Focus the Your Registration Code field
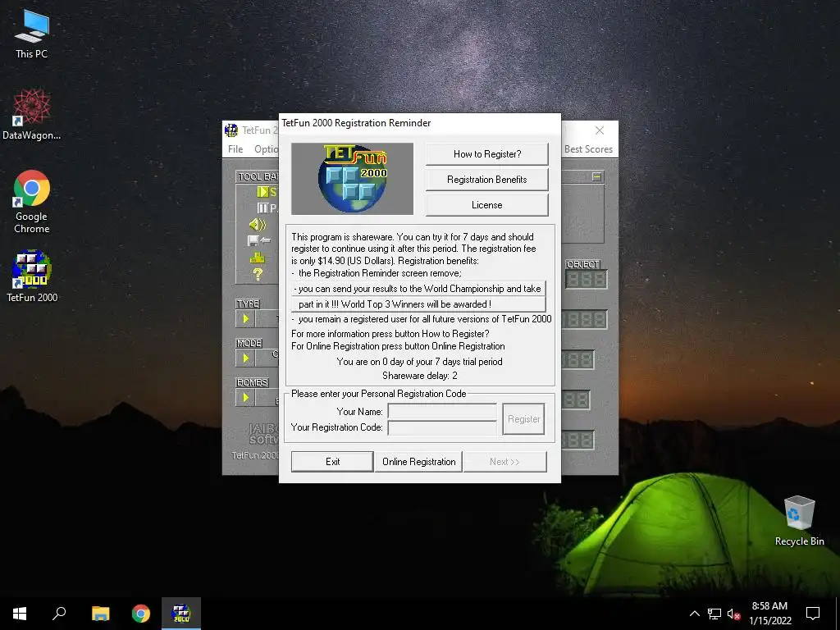The width and height of the screenshot is (840, 630). 442,427
